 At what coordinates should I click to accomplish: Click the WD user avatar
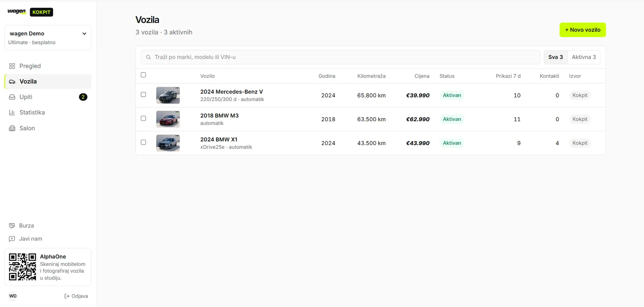[13, 296]
